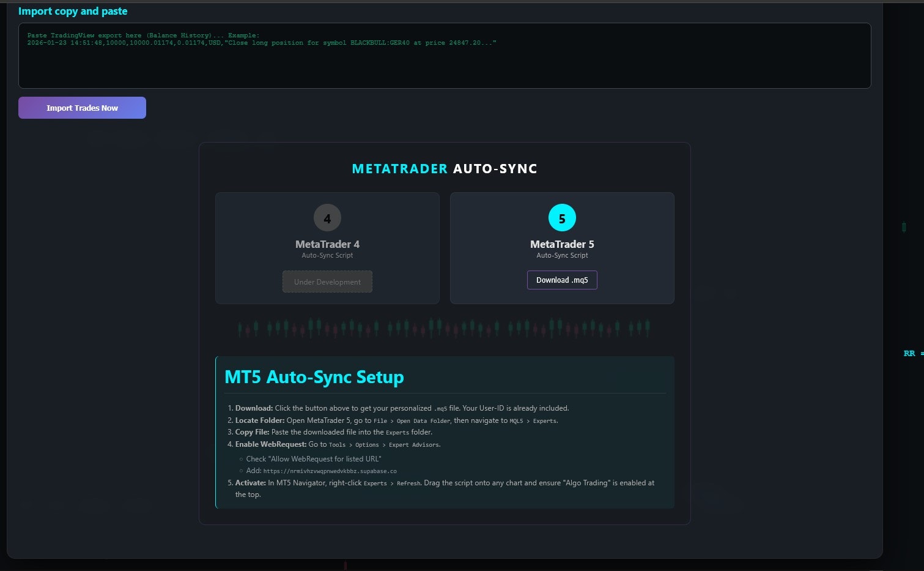Click the Copy File step instruction
924x571 pixels.
(x=334, y=432)
